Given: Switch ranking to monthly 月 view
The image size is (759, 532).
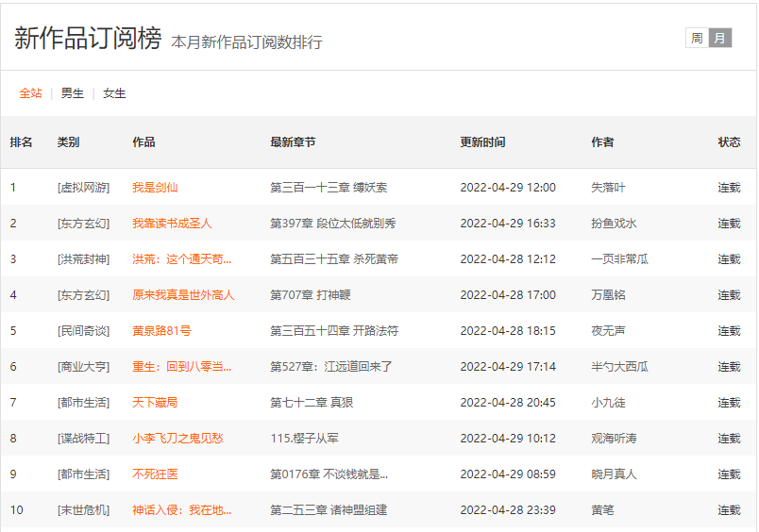Looking at the screenshot, I should (x=719, y=39).
